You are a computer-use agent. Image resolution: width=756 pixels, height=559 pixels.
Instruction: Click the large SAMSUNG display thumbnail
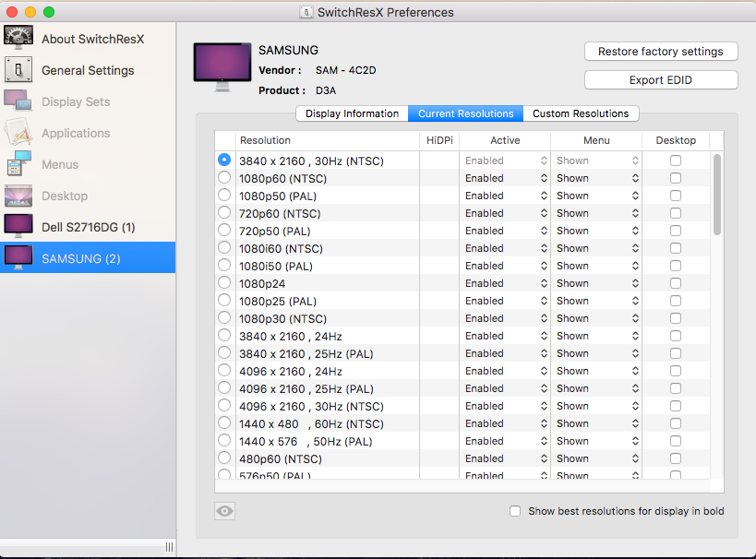[x=222, y=67]
